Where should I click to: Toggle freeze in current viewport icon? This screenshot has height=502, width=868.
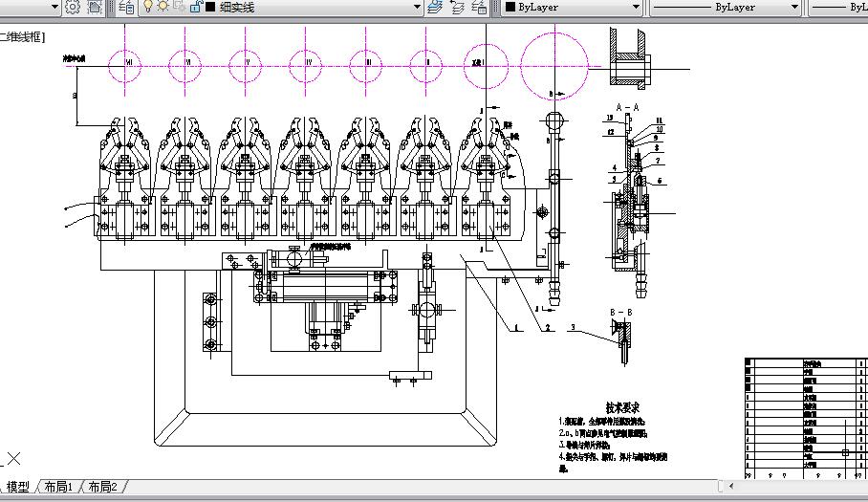click(179, 7)
